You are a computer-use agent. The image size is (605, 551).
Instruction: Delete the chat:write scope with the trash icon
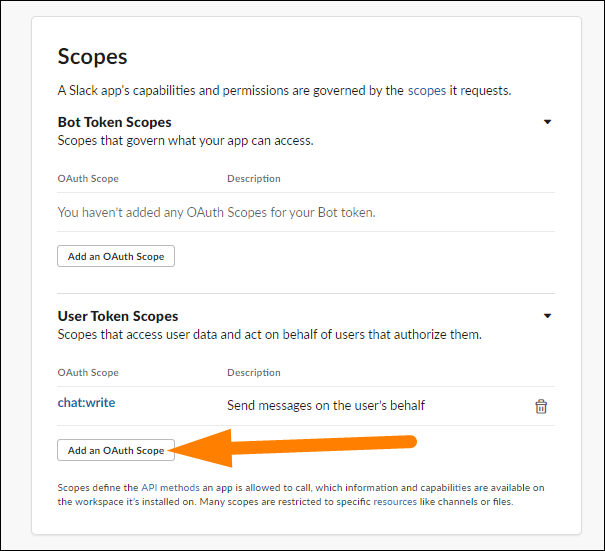click(x=541, y=406)
